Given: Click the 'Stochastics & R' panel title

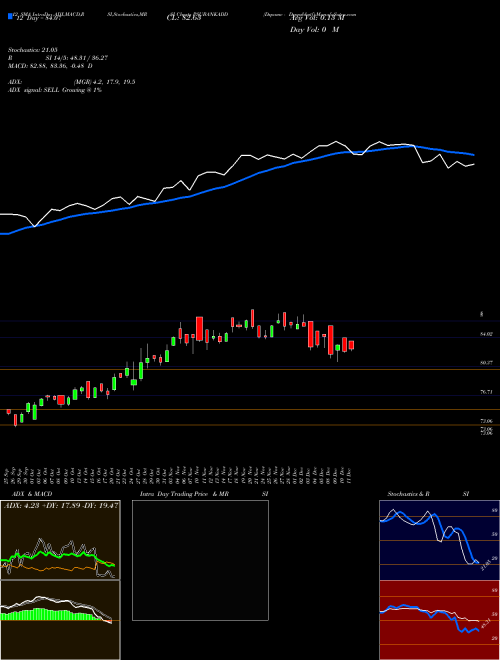Looking at the screenshot, I should [x=409, y=494].
